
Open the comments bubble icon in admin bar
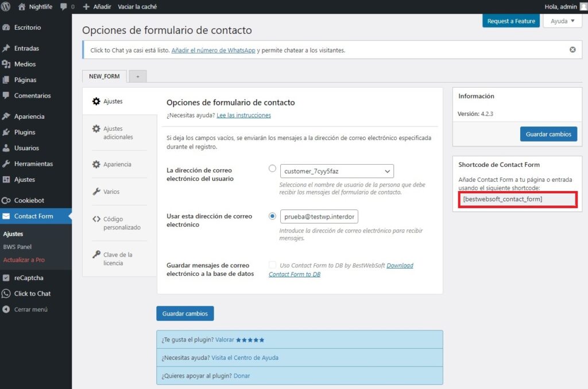pos(63,6)
